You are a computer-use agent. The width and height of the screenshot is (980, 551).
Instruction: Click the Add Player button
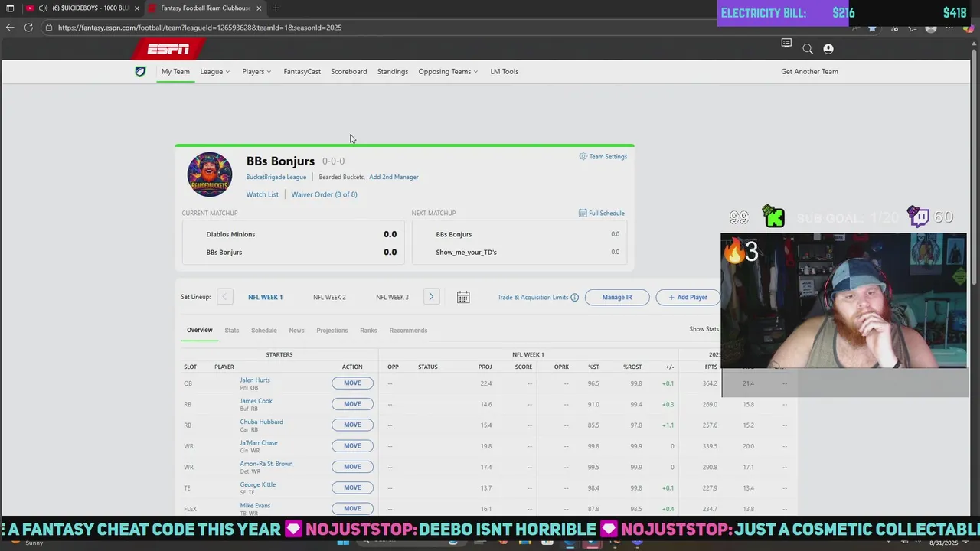688,297
